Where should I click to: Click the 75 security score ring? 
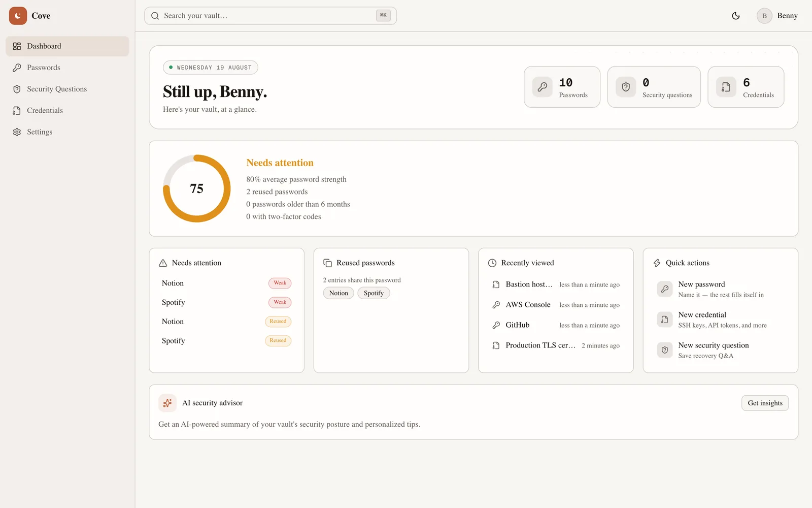coord(197,188)
